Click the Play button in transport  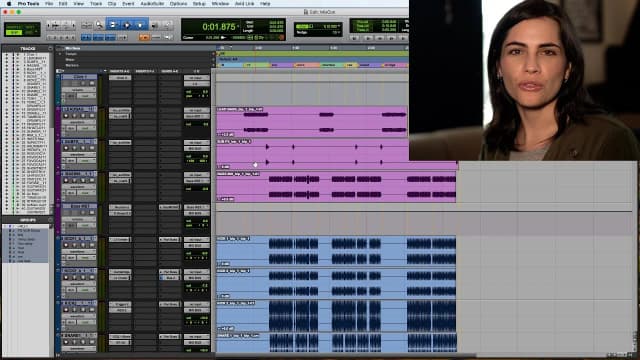368,38
